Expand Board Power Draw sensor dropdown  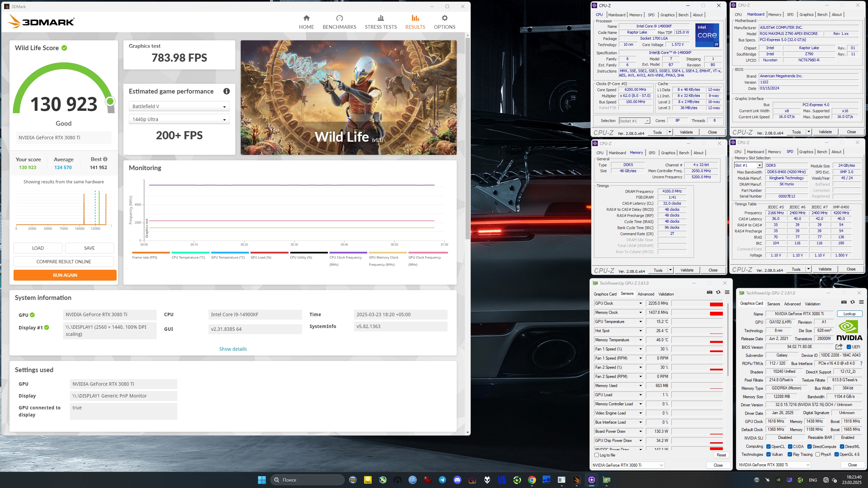(x=640, y=431)
